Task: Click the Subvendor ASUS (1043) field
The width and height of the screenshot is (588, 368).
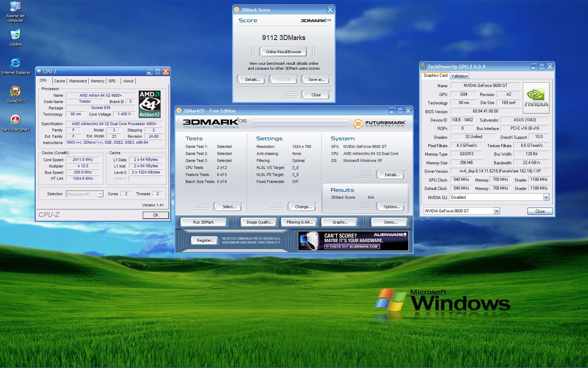Action: click(x=525, y=120)
